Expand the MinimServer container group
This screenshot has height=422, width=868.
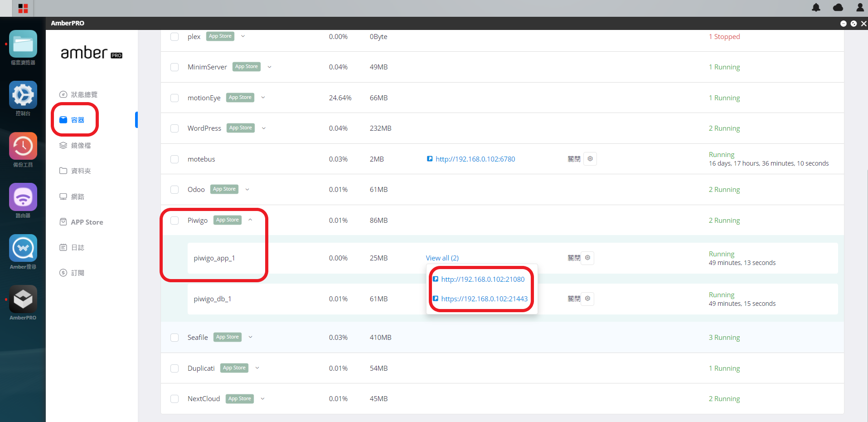[269, 67]
